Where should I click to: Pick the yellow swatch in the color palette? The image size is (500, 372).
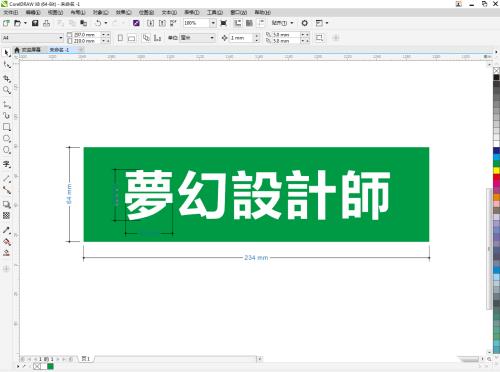(496, 170)
